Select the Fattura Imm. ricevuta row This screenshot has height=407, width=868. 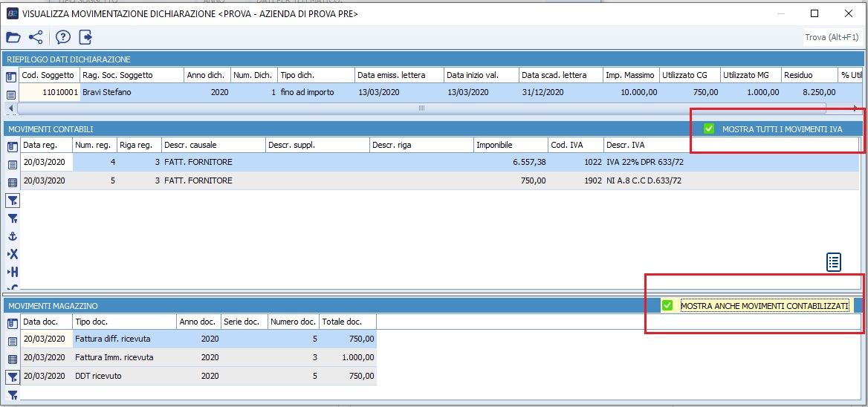tap(198, 357)
